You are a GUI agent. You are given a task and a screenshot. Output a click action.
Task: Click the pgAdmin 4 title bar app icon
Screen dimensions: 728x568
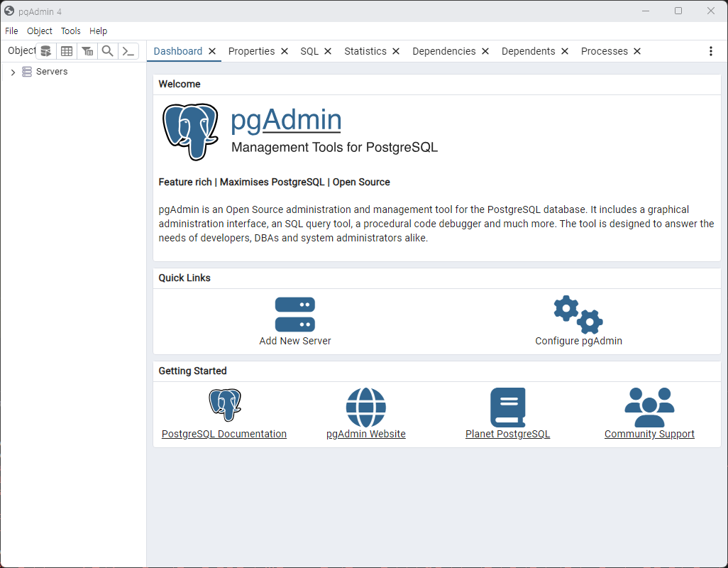click(x=9, y=11)
